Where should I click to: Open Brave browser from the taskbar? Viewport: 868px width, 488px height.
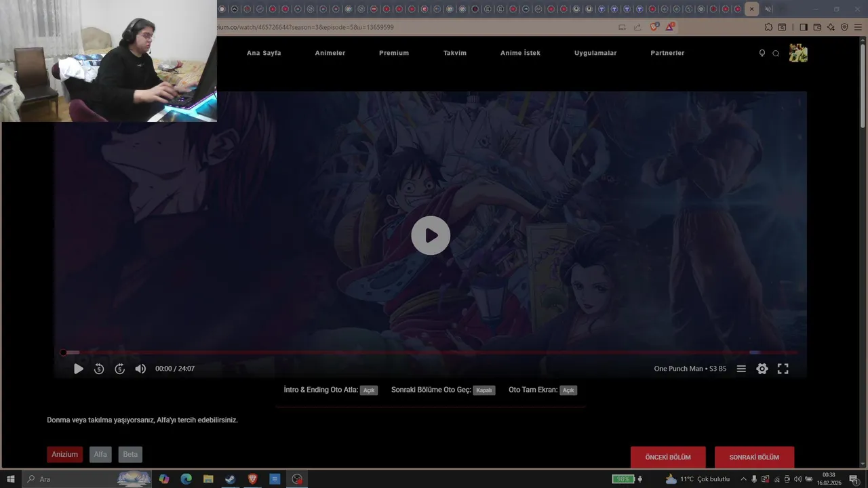click(253, 479)
